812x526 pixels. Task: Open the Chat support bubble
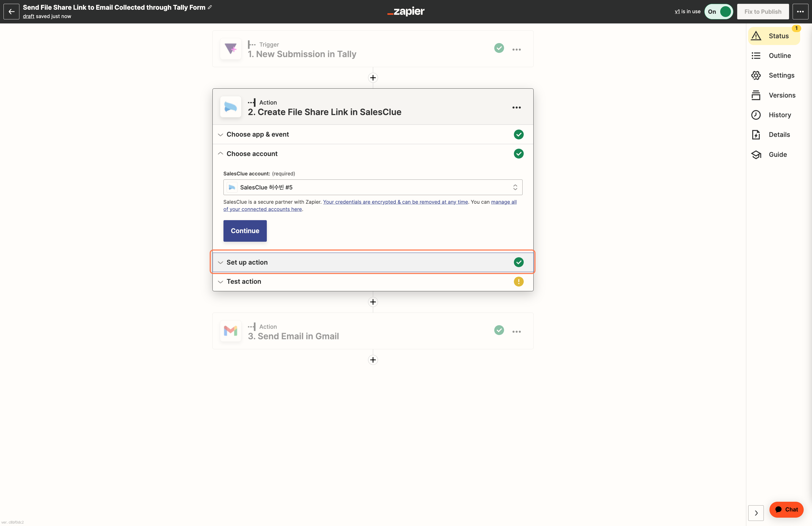point(786,510)
